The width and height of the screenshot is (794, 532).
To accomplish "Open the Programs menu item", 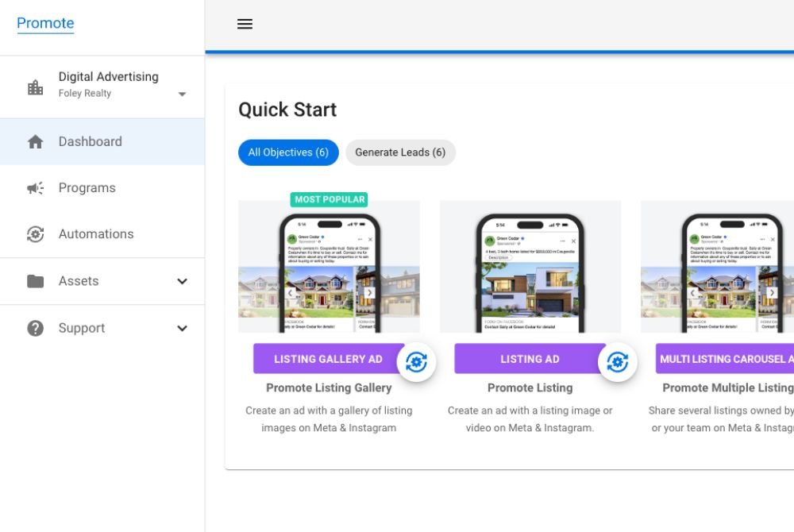I will point(87,188).
